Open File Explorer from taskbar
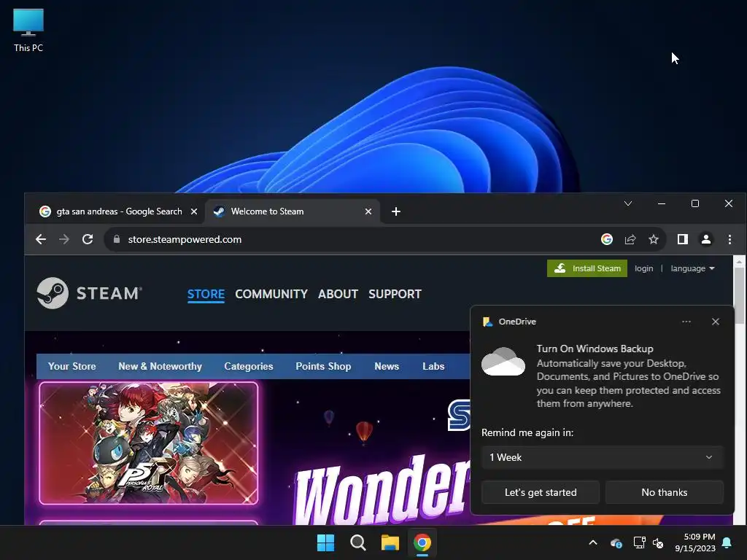The width and height of the screenshot is (747, 560). tap(390, 542)
